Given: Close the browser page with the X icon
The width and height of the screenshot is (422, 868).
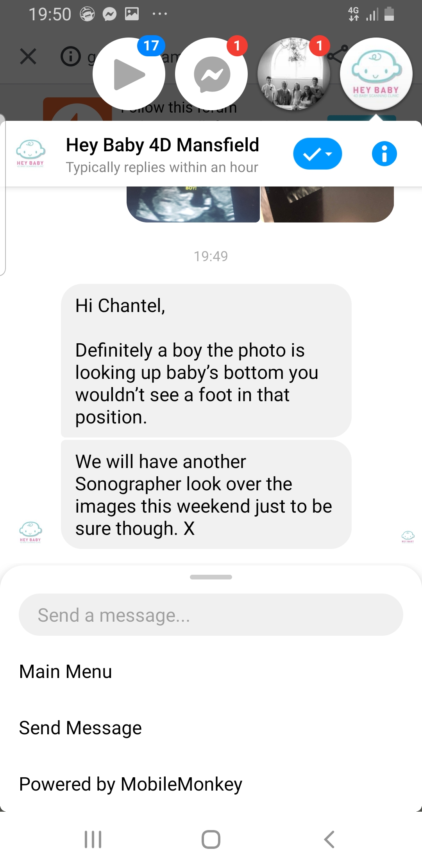Looking at the screenshot, I should pyautogui.click(x=28, y=57).
